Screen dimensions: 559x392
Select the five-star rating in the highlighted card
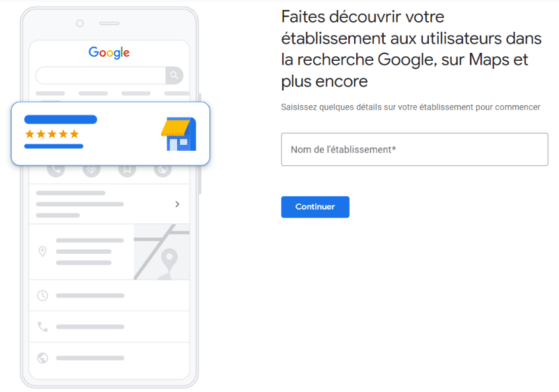coord(52,134)
